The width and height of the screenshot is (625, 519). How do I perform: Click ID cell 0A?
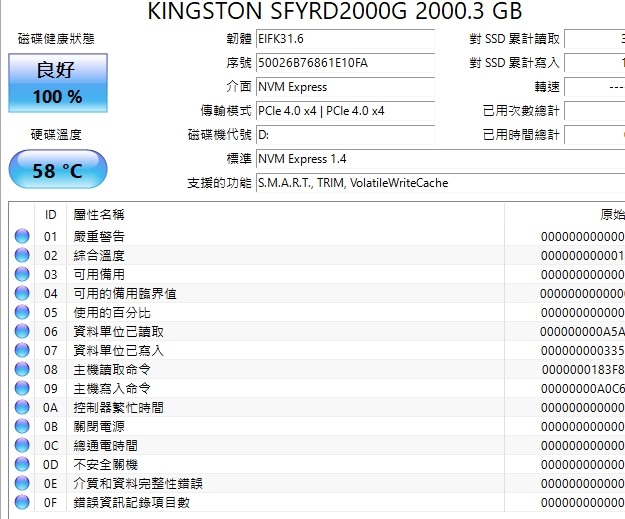point(51,408)
